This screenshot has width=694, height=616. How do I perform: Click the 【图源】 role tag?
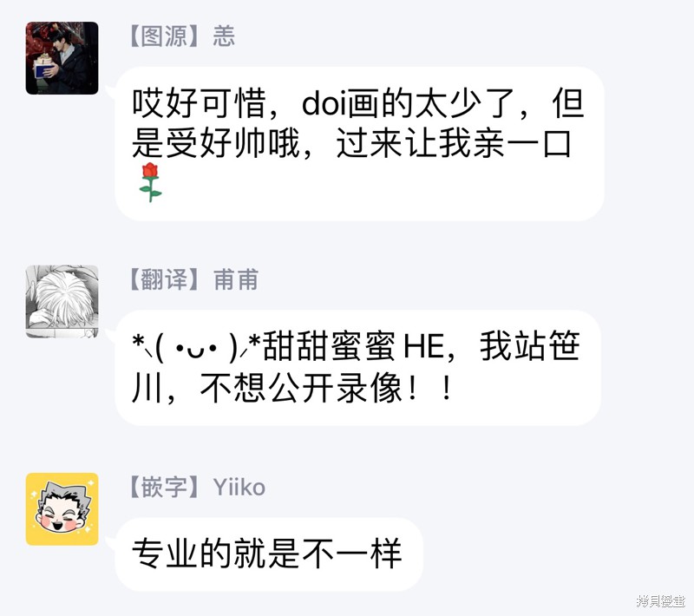(165, 36)
